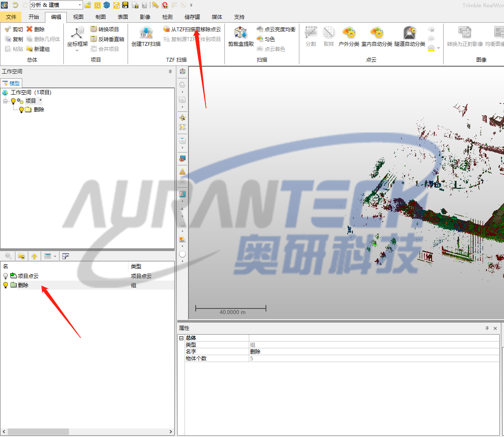This screenshot has height=437, width=504.
Task: Click the 类型 column header
Action: [x=151, y=266]
